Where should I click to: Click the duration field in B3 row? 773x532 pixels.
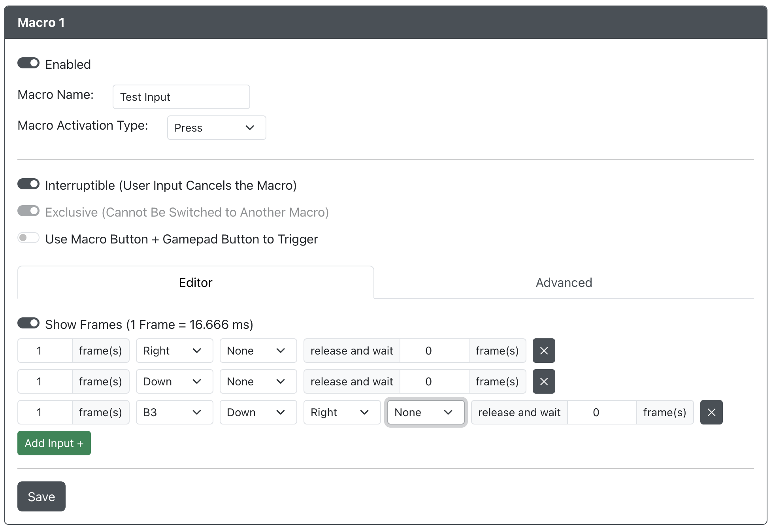point(45,412)
